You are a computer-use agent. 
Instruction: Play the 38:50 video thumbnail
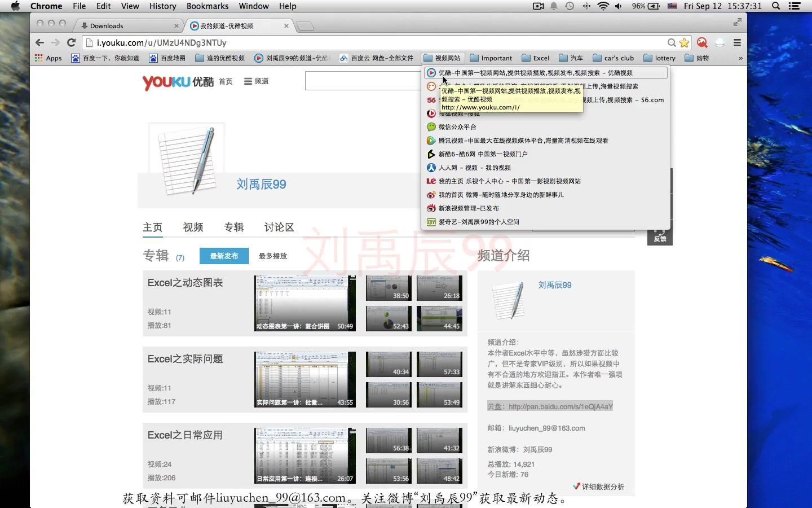(x=389, y=288)
